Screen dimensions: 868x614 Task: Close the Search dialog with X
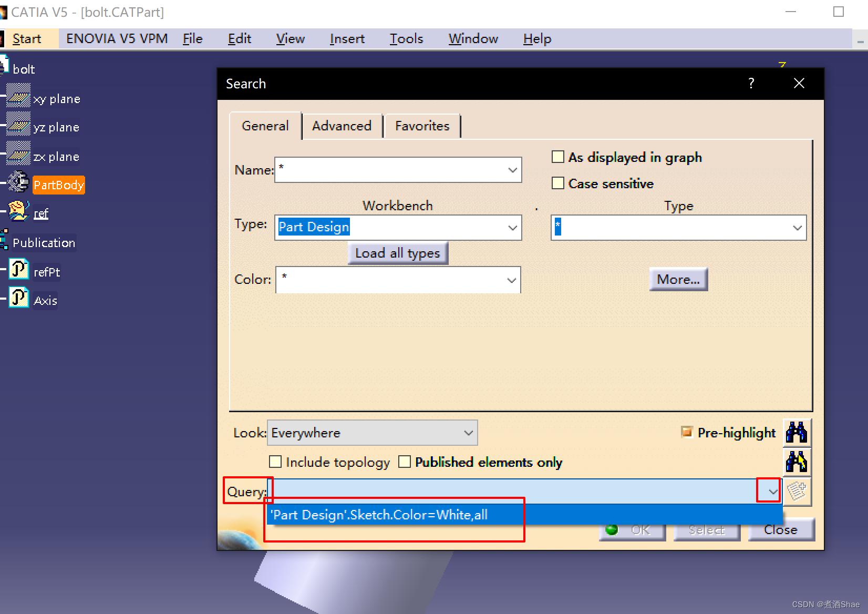click(799, 83)
